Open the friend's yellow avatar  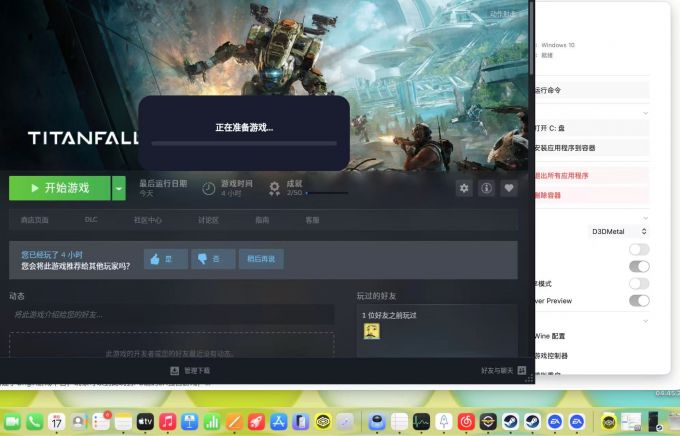click(x=372, y=331)
